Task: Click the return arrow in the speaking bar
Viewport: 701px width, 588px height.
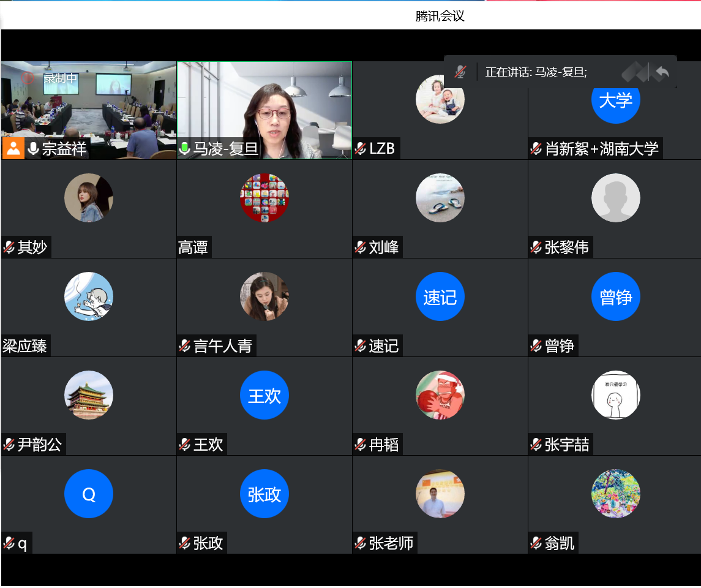Action: pyautogui.click(x=661, y=72)
